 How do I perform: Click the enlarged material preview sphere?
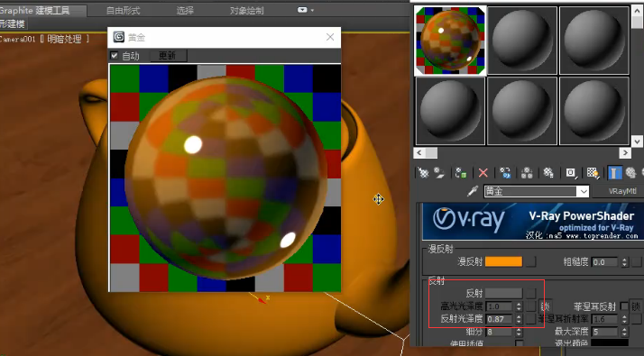click(x=225, y=178)
